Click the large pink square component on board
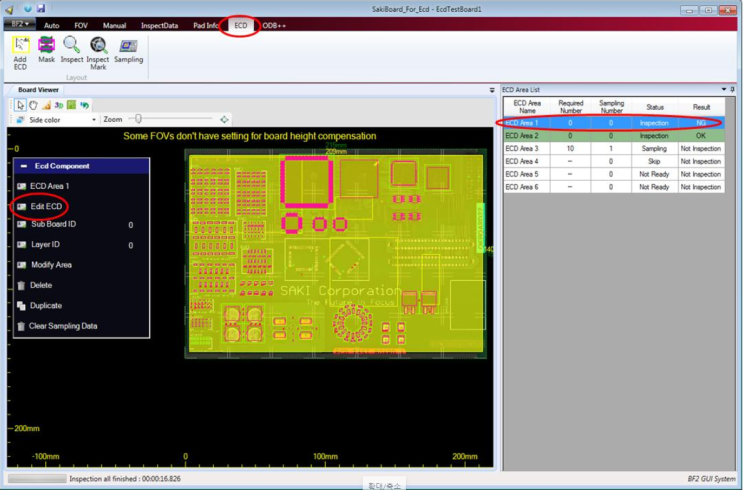Screen dimensions: 743x490 (307, 182)
